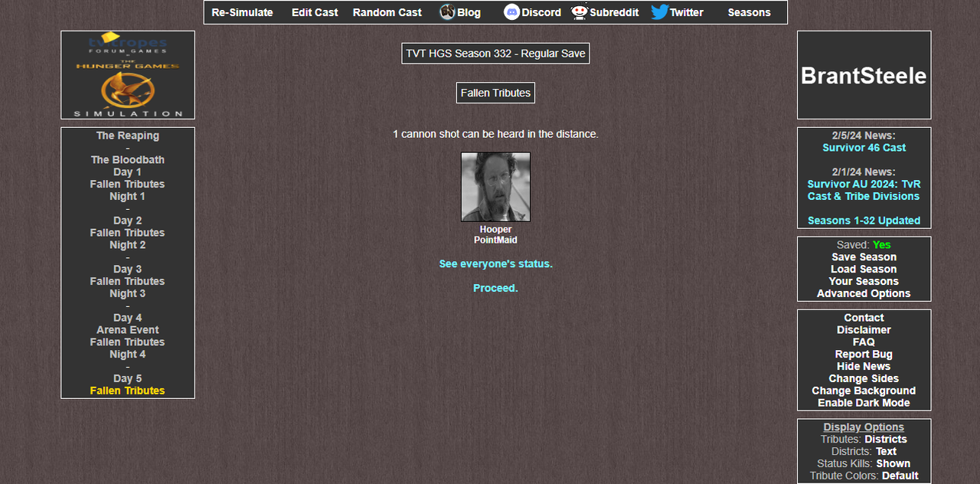Jump to Day 2

click(127, 221)
